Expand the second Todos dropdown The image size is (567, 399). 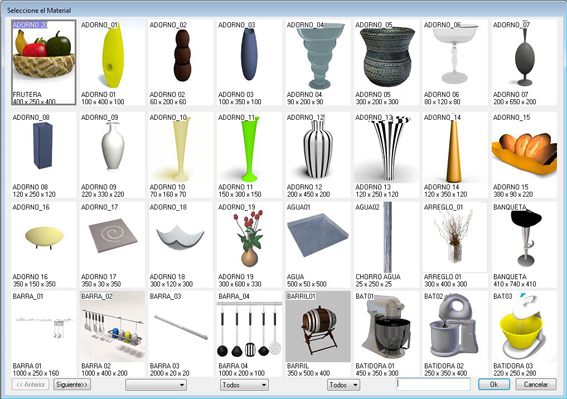(344, 385)
